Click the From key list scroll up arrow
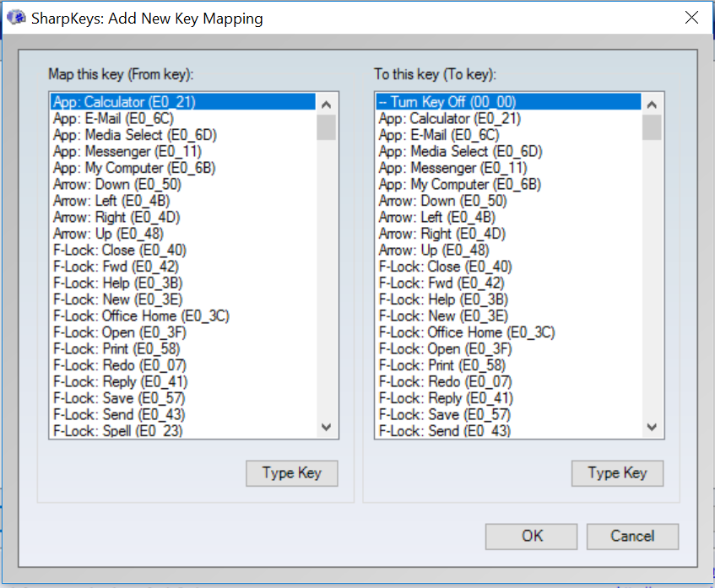This screenshot has width=715, height=588. [x=326, y=105]
